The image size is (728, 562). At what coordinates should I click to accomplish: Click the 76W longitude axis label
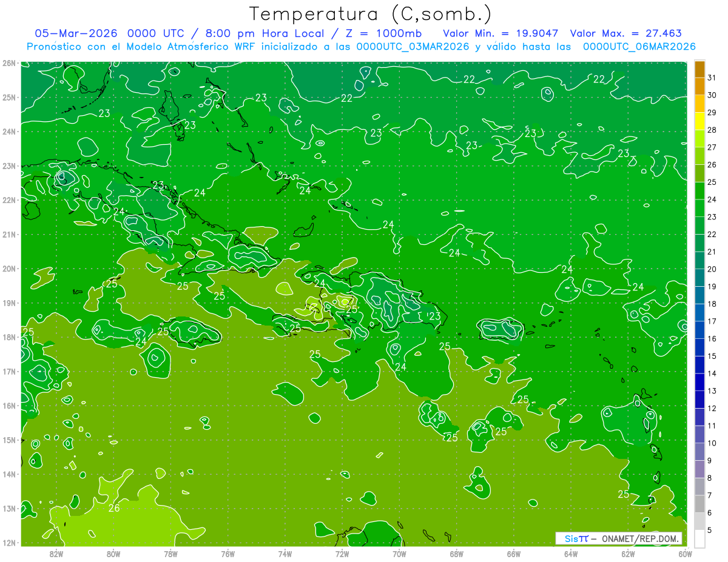227,554
